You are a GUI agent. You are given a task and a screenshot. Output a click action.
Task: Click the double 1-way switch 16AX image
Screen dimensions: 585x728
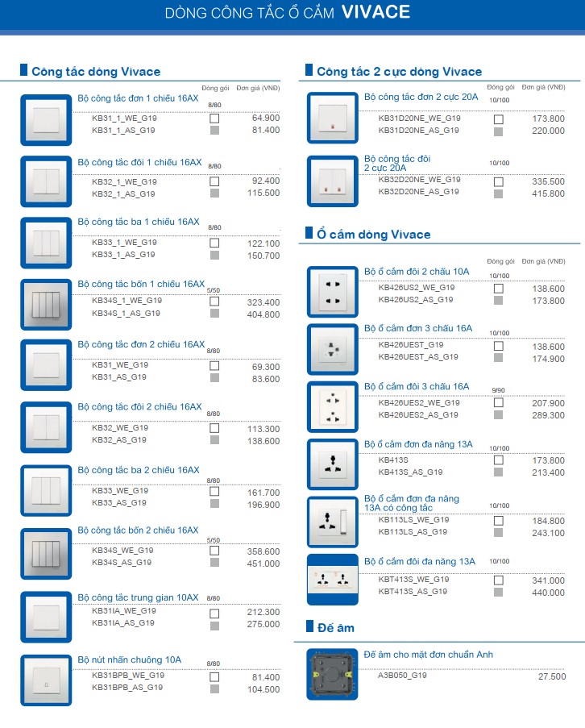[x=46, y=181]
